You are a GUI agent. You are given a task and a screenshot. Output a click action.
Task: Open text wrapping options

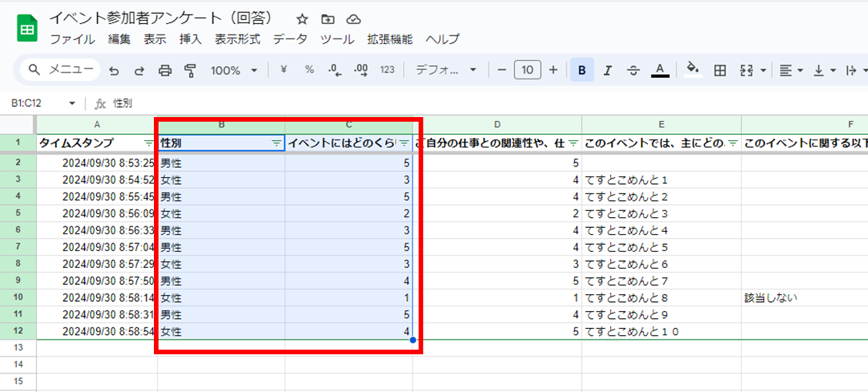pyautogui.click(x=856, y=70)
